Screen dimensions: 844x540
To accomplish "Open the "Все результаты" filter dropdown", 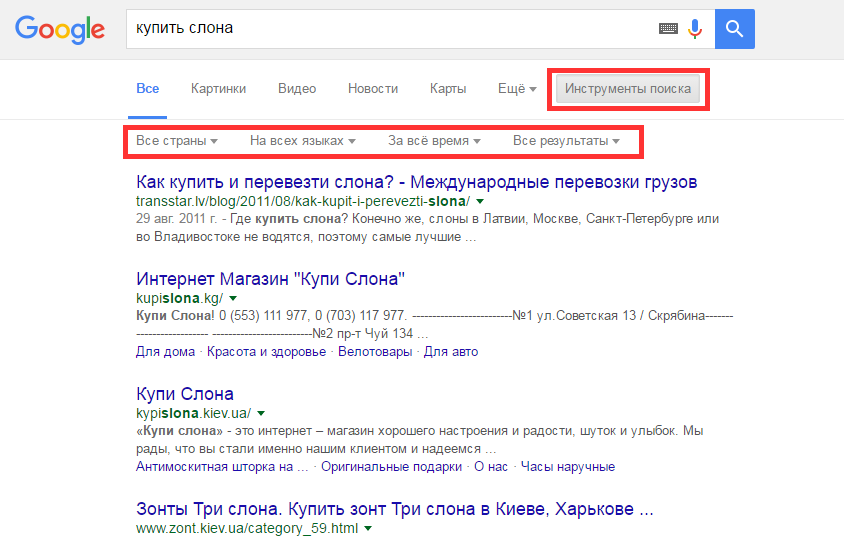I will [x=566, y=141].
